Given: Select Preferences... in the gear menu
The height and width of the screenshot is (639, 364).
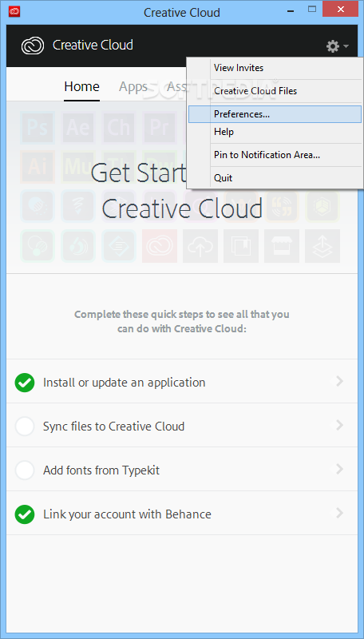Looking at the screenshot, I should (275, 114).
